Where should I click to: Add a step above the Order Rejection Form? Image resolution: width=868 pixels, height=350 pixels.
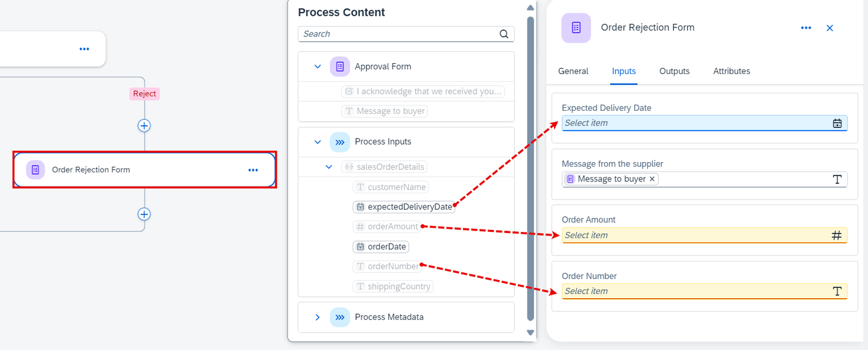(144, 126)
